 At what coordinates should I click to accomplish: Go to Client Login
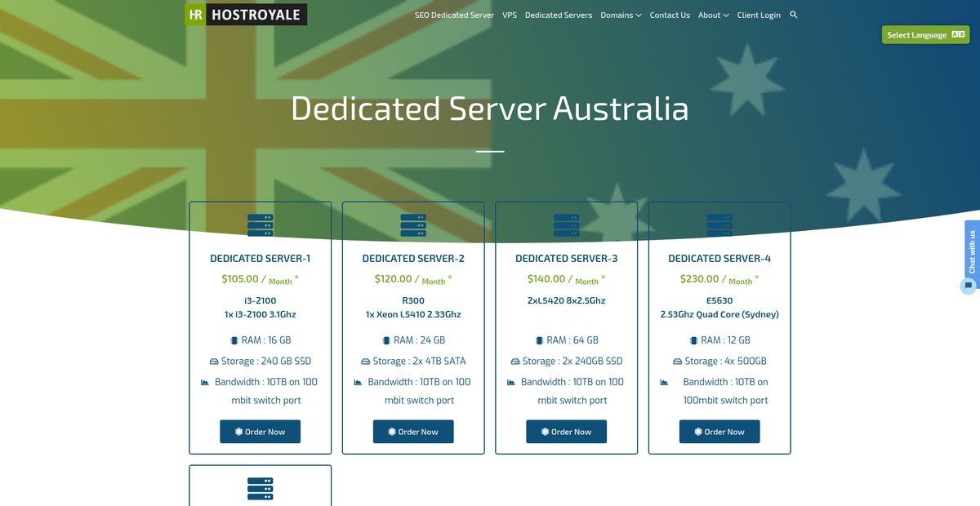[x=759, y=15]
